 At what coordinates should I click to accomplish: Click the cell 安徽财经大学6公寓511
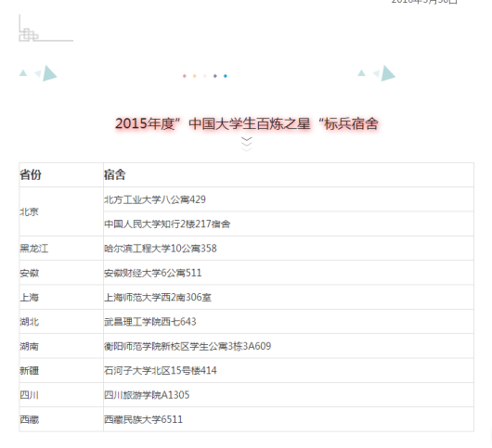(289, 273)
